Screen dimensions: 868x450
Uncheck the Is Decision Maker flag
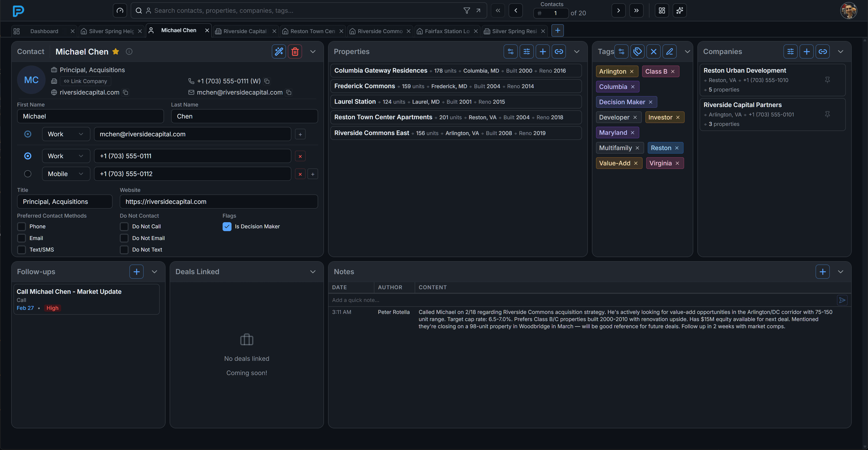(x=227, y=227)
